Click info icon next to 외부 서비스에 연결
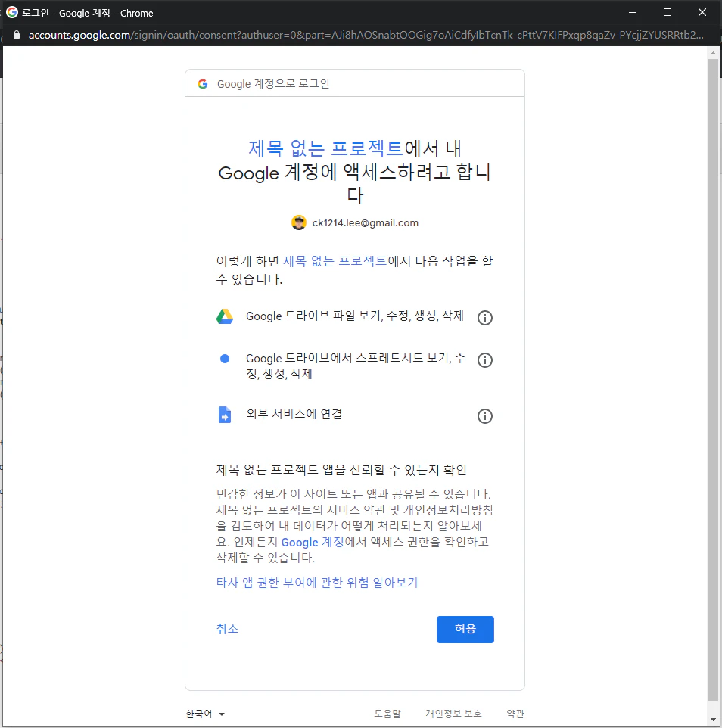The width and height of the screenshot is (722, 728). click(x=484, y=416)
